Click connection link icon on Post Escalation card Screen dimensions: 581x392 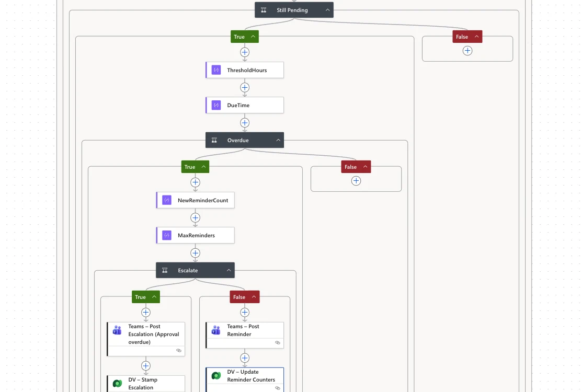[179, 351]
